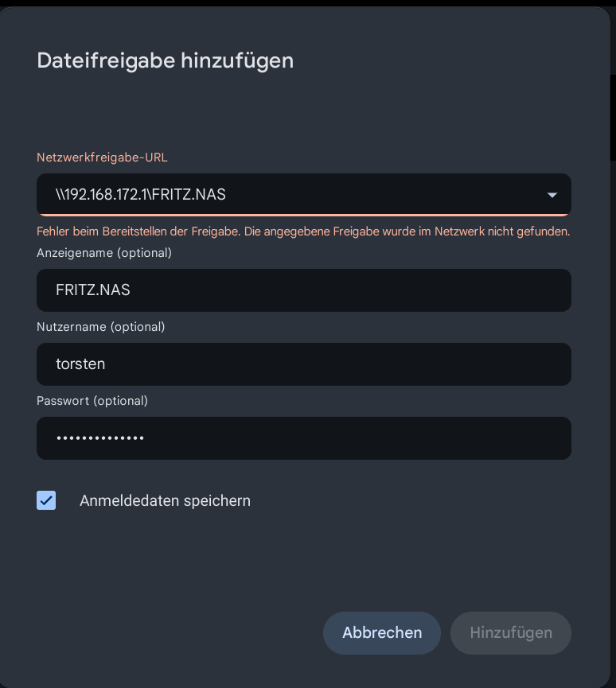Click the "Dateifreigabe hinzufügen" dialog title
The width and height of the screenshot is (616, 688).
pos(166,60)
